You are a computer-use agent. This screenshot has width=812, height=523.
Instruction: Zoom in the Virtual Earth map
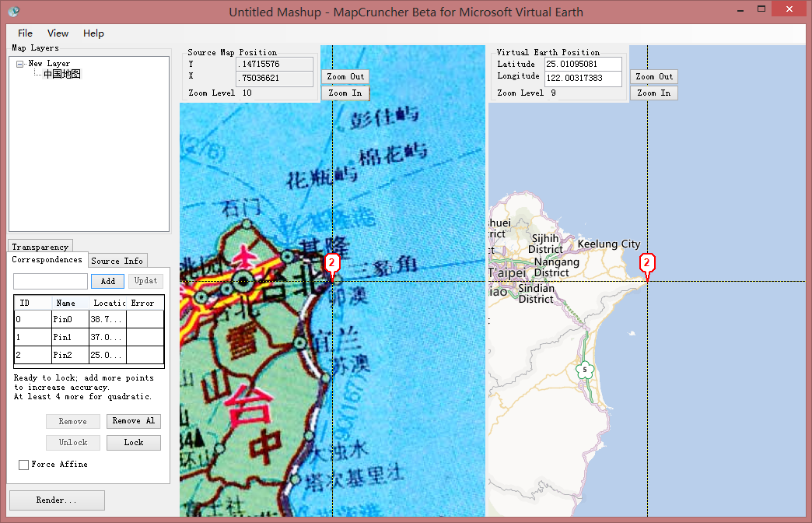[654, 93]
